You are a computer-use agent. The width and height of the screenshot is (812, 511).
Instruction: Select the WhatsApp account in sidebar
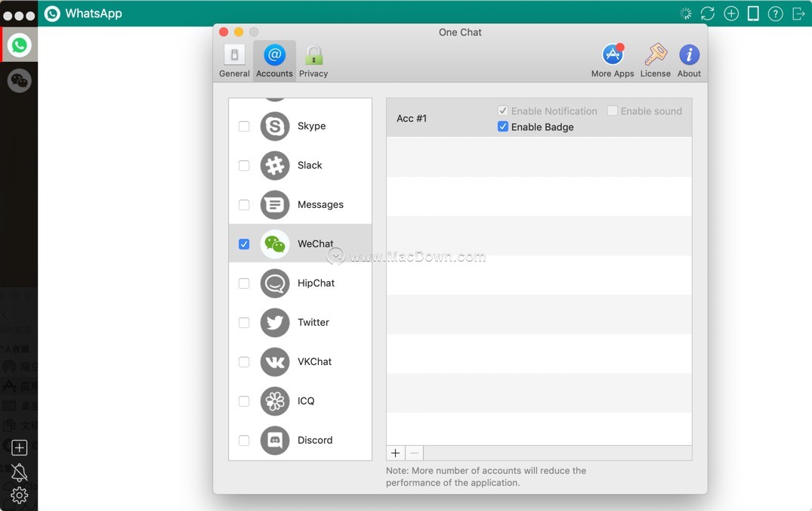coord(19,45)
